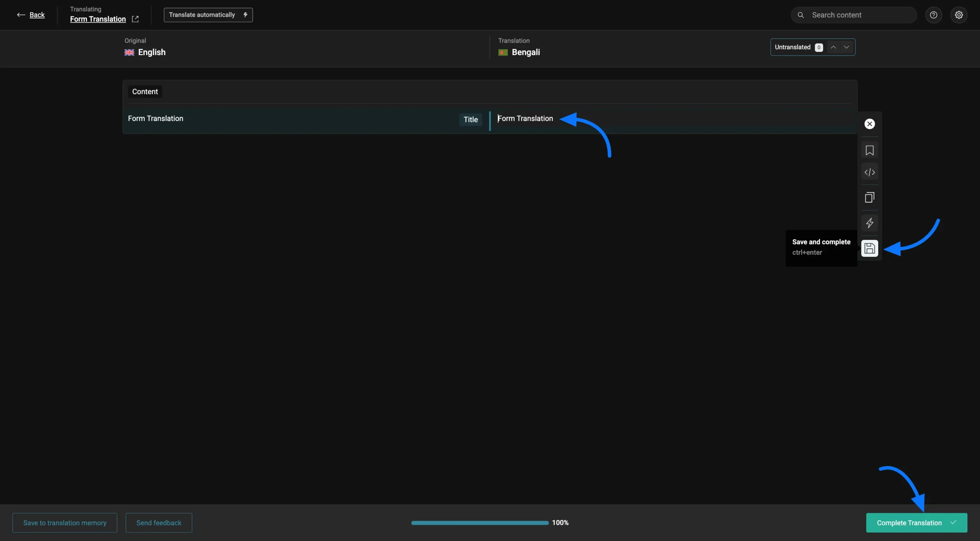
Task: Click the Complete Translation button
Action: click(916, 523)
